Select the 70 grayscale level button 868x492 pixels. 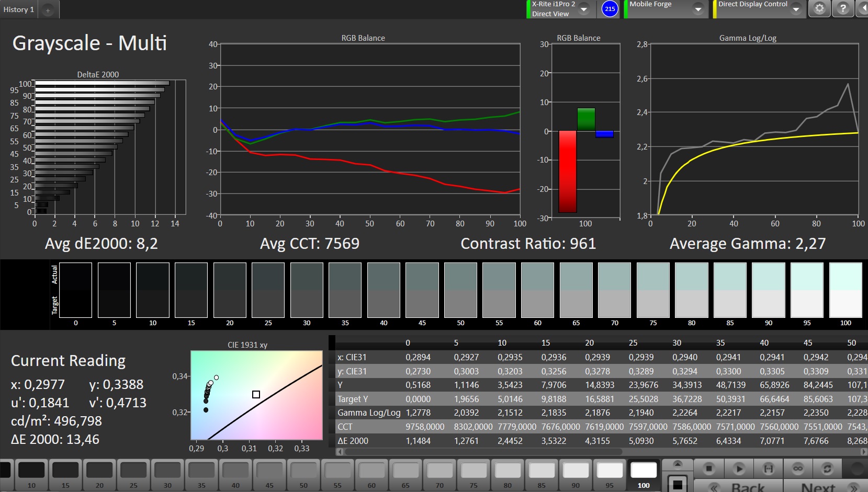pyautogui.click(x=439, y=475)
